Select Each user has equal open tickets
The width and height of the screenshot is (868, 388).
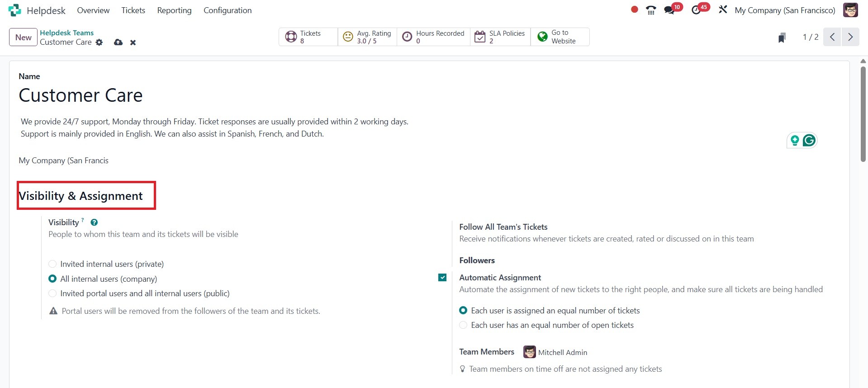[463, 325]
